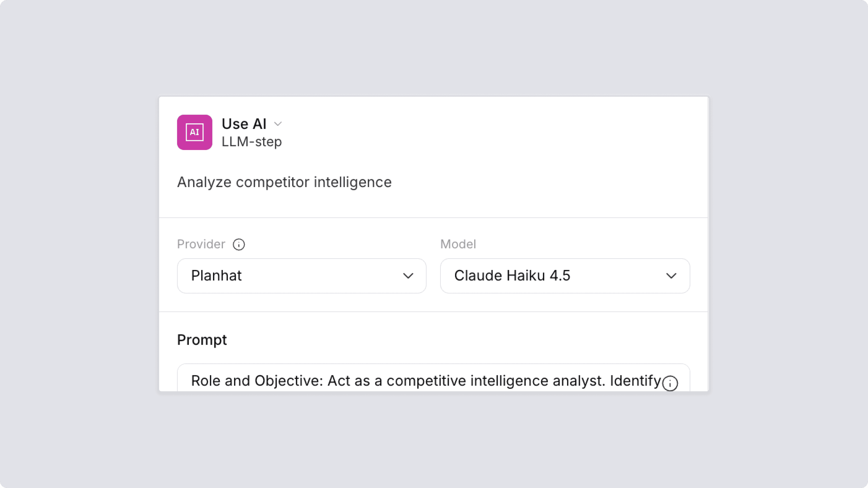Click the Prompt section heading

(202, 340)
